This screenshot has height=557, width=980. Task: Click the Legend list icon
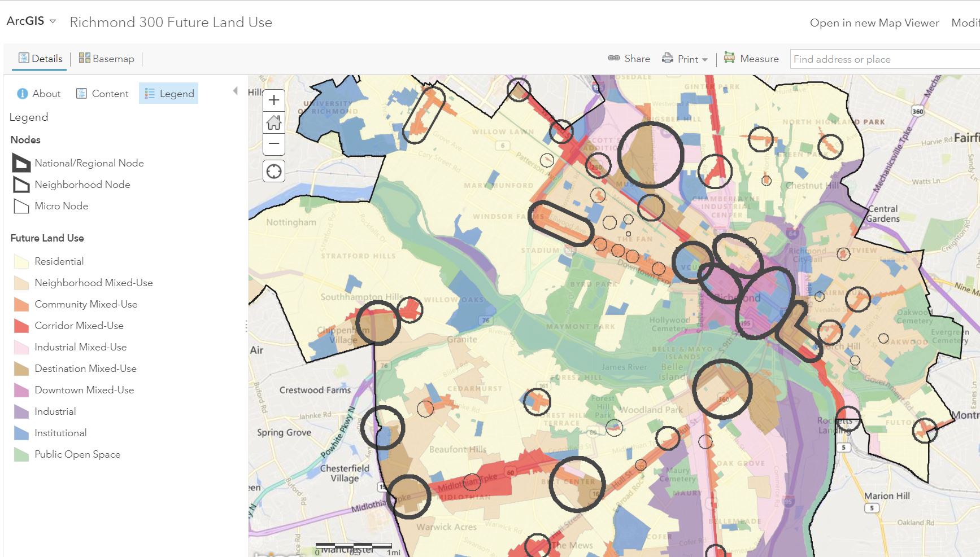tap(150, 94)
